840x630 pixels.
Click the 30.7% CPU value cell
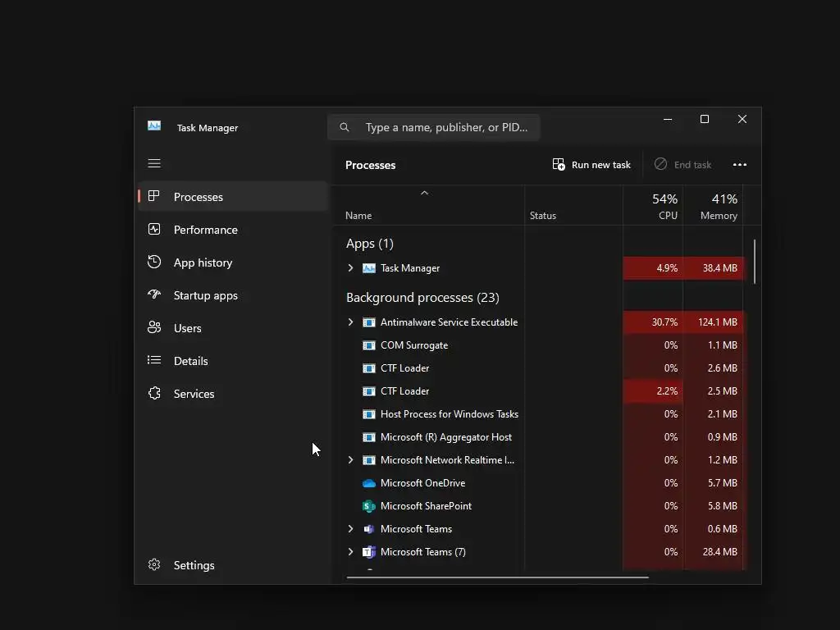pyautogui.click(x=653, y=322)
